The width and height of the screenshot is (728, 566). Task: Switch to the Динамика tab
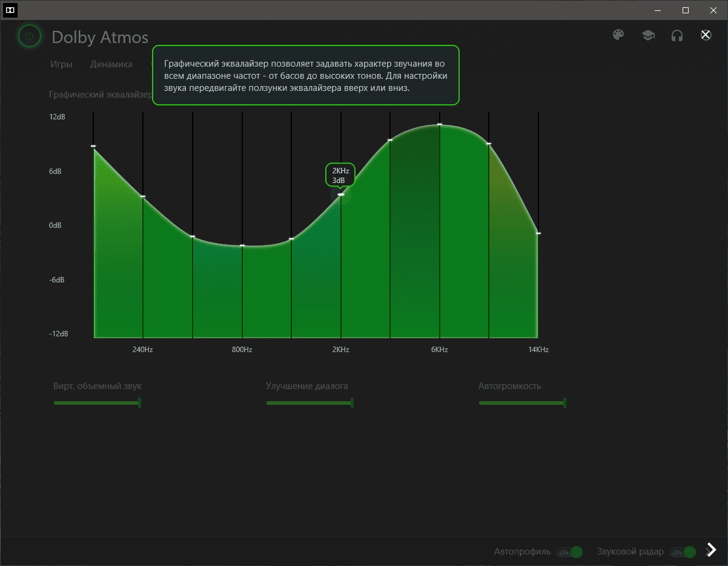[x=111, y=64]
